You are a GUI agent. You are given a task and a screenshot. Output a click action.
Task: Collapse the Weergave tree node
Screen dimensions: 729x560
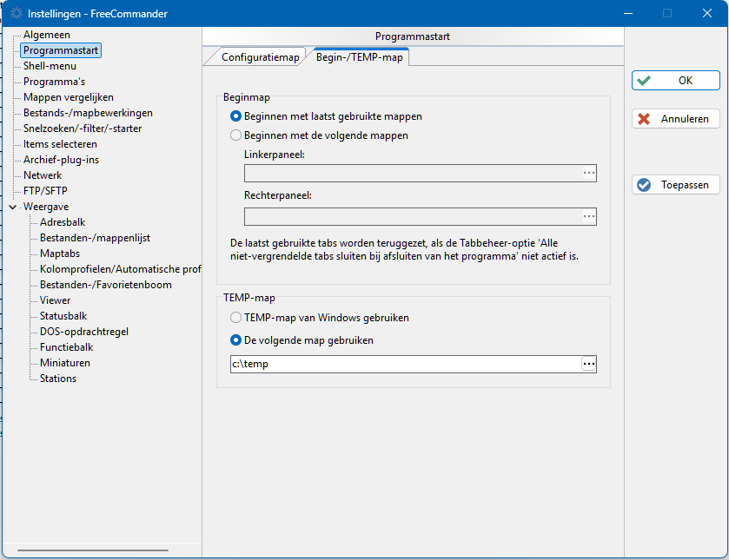(13, 207)
